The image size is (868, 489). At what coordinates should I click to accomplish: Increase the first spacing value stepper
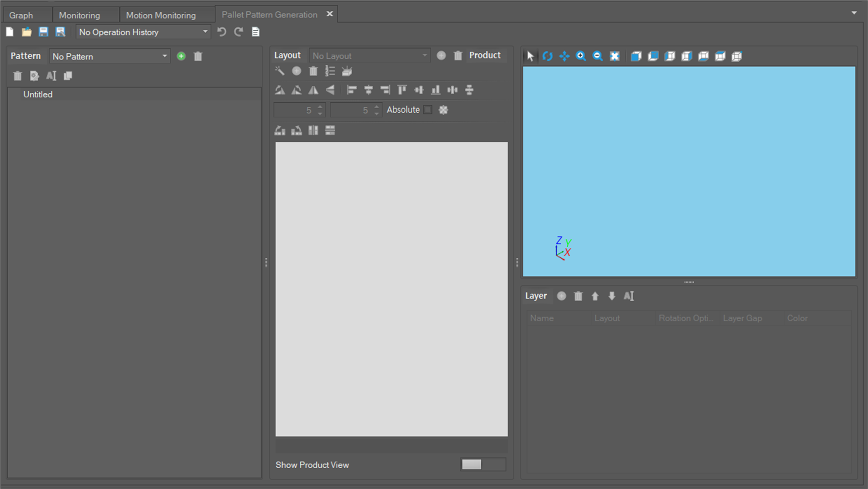[x=320, y=107]
